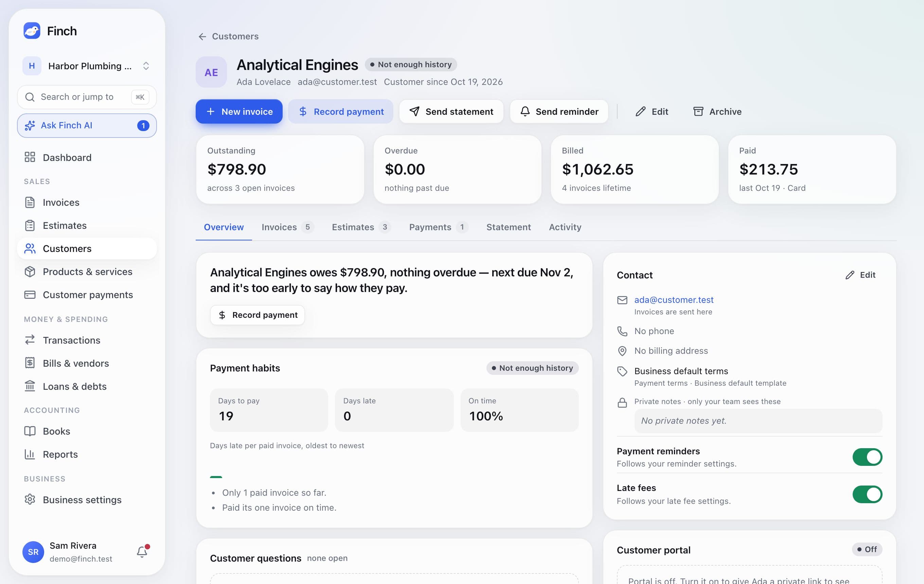Go to the Statement tab
The height and width of the screenshot is (584, 924).
click(509, 227)
